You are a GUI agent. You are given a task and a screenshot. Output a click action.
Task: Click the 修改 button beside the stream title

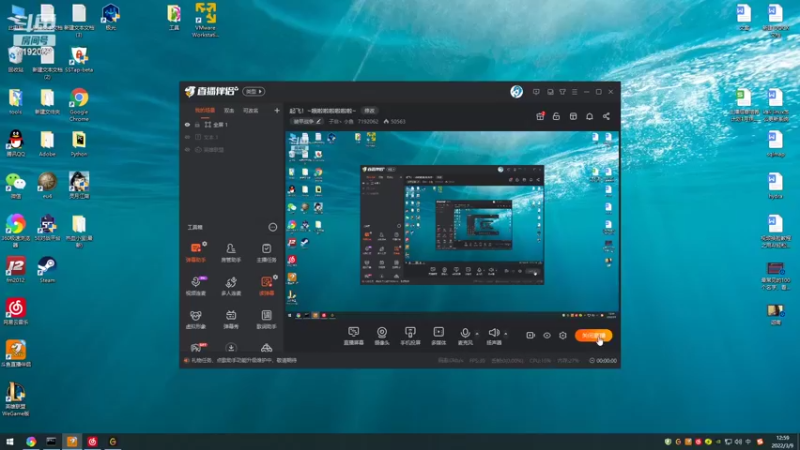click(x=369, y=110)
